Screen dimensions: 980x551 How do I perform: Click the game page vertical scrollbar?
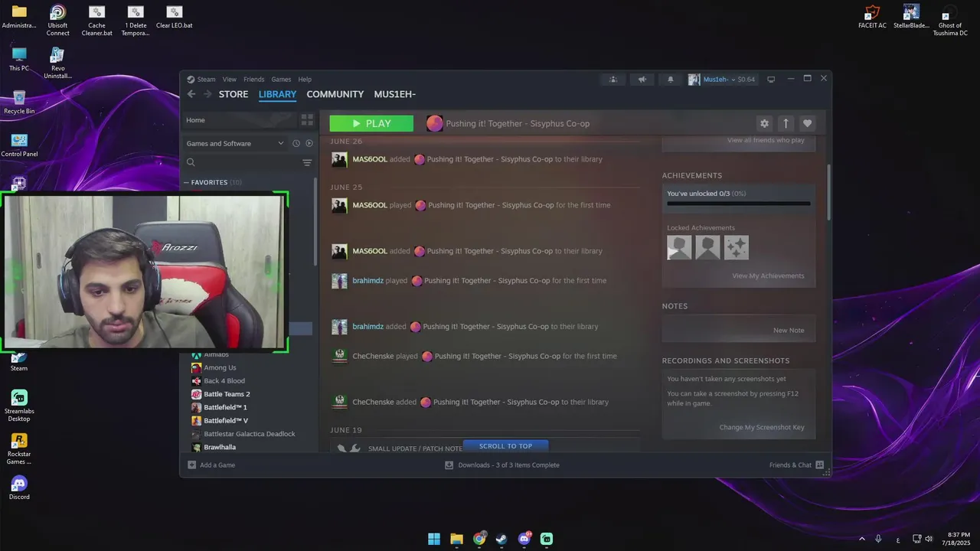828,193
